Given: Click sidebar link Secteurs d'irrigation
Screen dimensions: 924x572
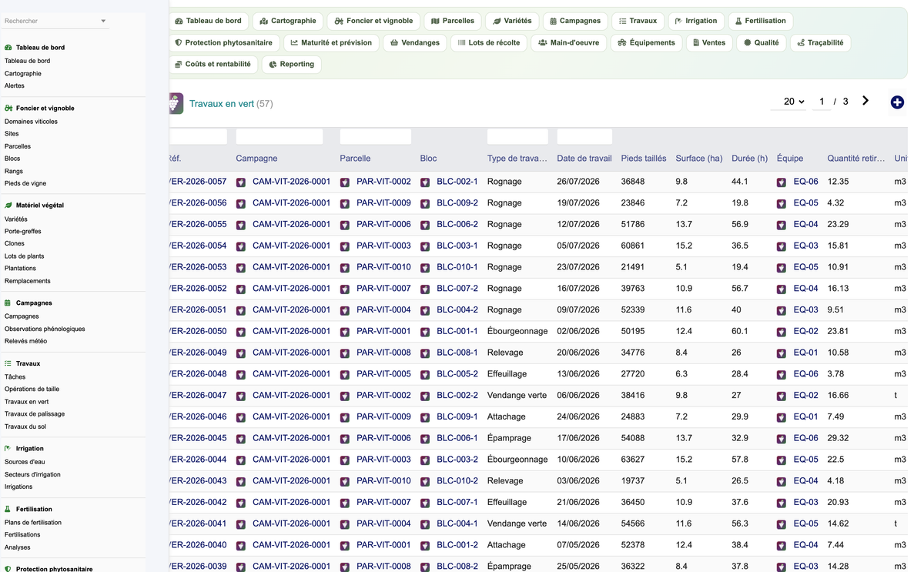Looking at the screenshot, I should coord(32,474).
